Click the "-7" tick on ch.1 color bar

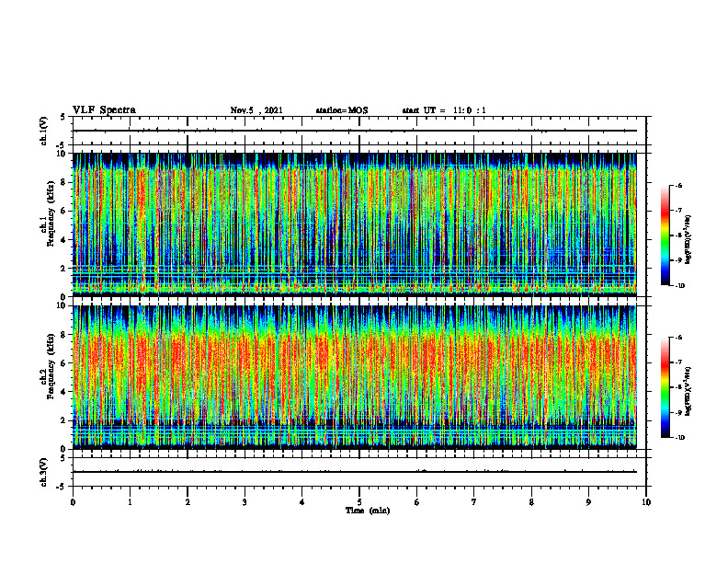point(678,211)
